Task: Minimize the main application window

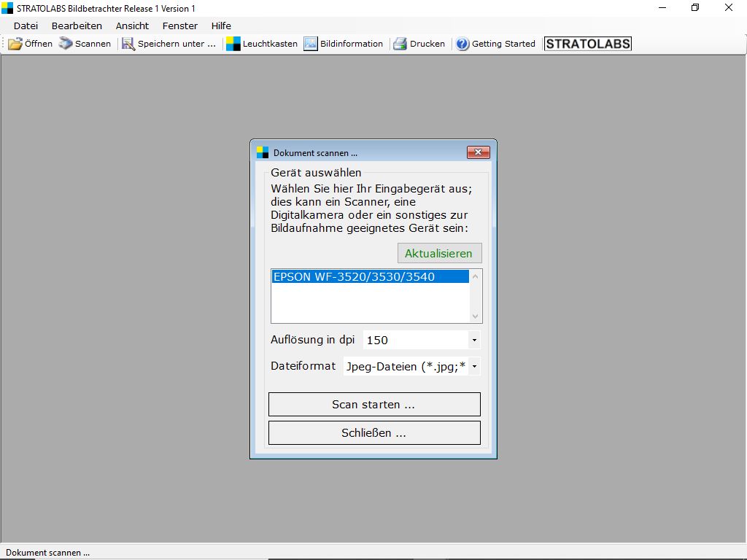Action: [x=662, y=7]
